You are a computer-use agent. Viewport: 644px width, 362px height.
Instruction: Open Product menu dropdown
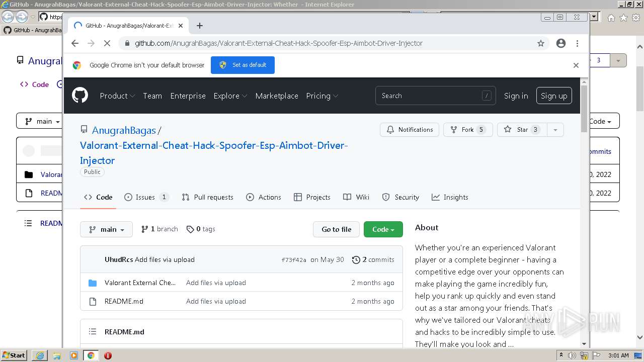click(117, 96)
